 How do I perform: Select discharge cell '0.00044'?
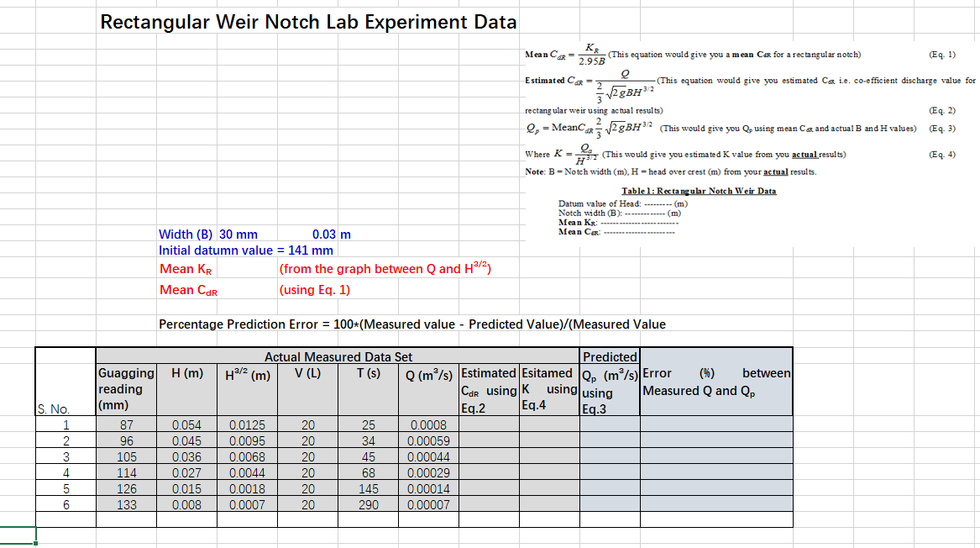(x=429, y=457)
